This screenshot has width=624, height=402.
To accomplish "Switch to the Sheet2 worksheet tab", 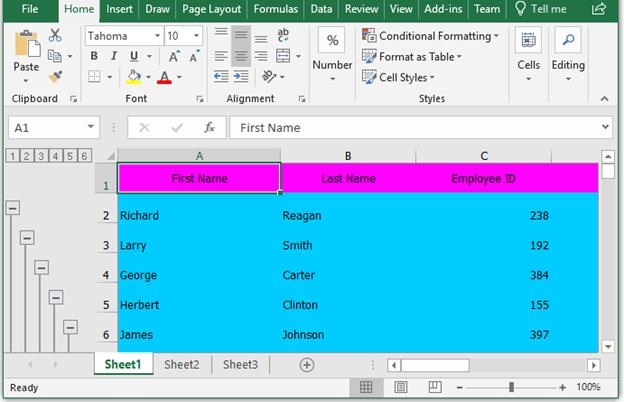I will [182, 365].
